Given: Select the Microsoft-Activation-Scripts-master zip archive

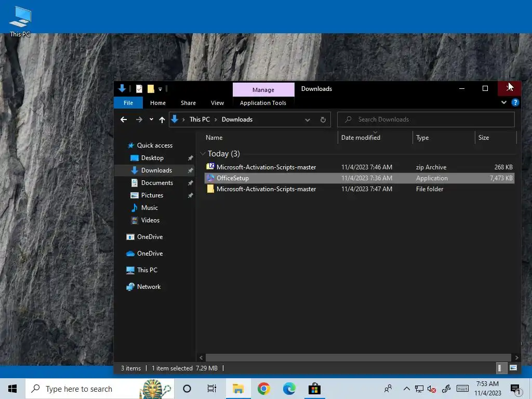Looking at the screenshot, I should point(360,167).
